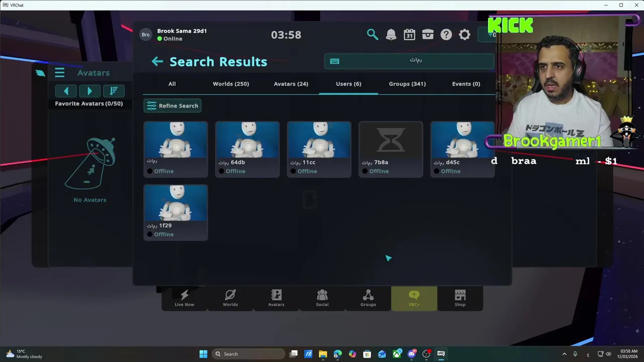644x362 pixels.
Task: Click the keyboard icon in search field
Action: tap(335, 61)
